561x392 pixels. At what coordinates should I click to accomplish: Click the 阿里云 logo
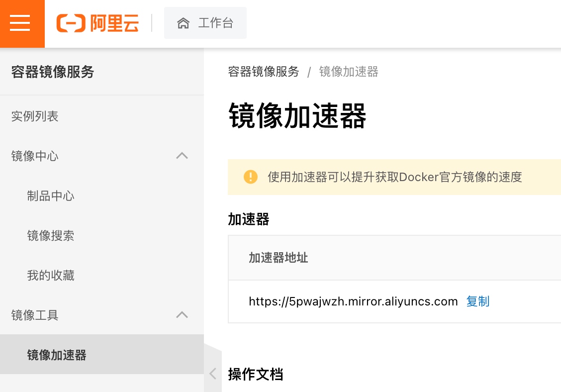pos(97,23)
